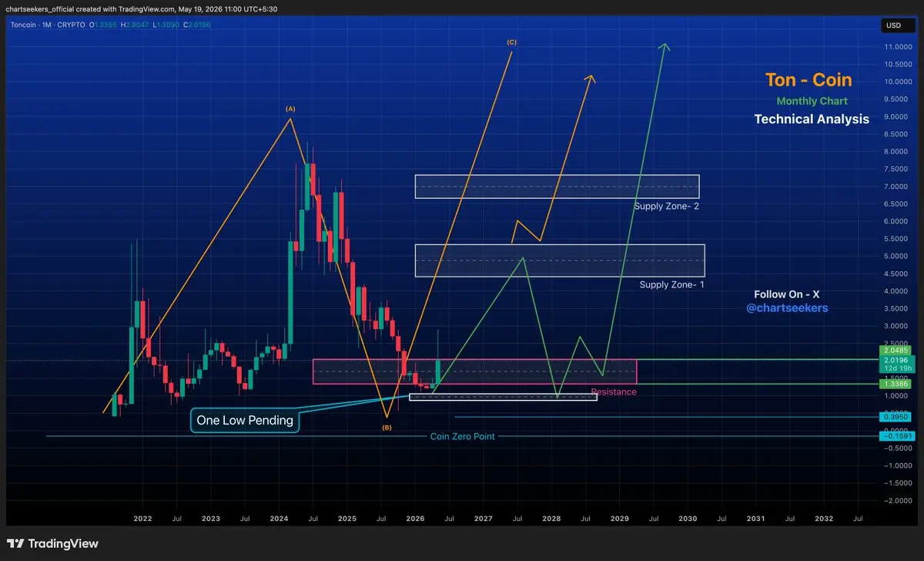Click the Close value C2.0196 in legend
Screen dimensions: 924x561
point(196,25)
